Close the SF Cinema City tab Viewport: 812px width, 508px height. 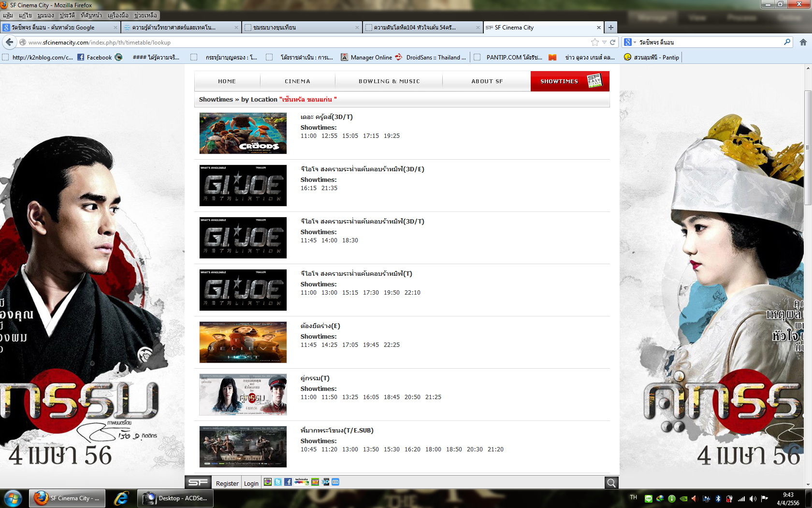click(x=598, y=28)
